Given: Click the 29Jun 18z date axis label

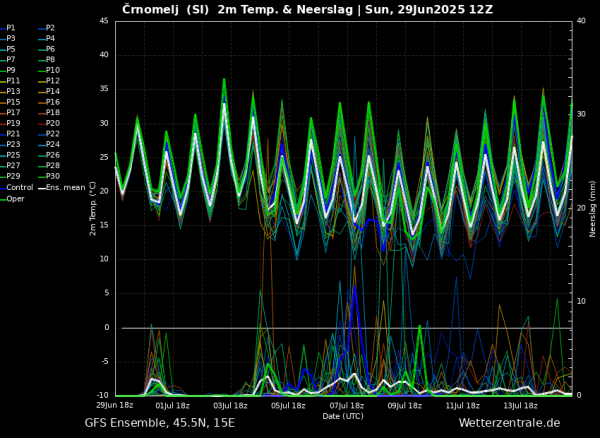Looking at the screenshot, I should tap(114, 405).
